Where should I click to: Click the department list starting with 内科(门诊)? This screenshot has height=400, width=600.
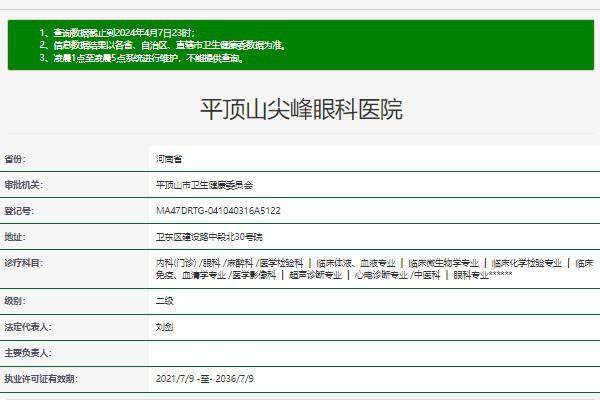click(x=374, y=269)
